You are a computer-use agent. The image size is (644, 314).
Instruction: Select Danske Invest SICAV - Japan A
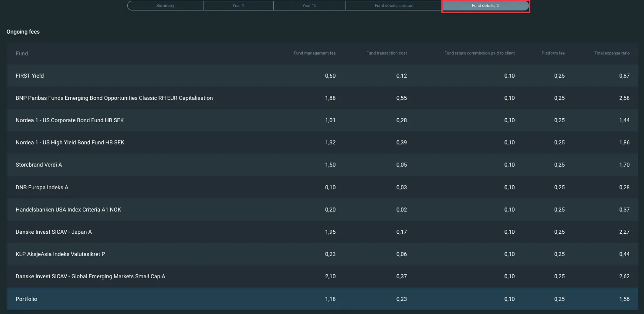click(54, 232)
